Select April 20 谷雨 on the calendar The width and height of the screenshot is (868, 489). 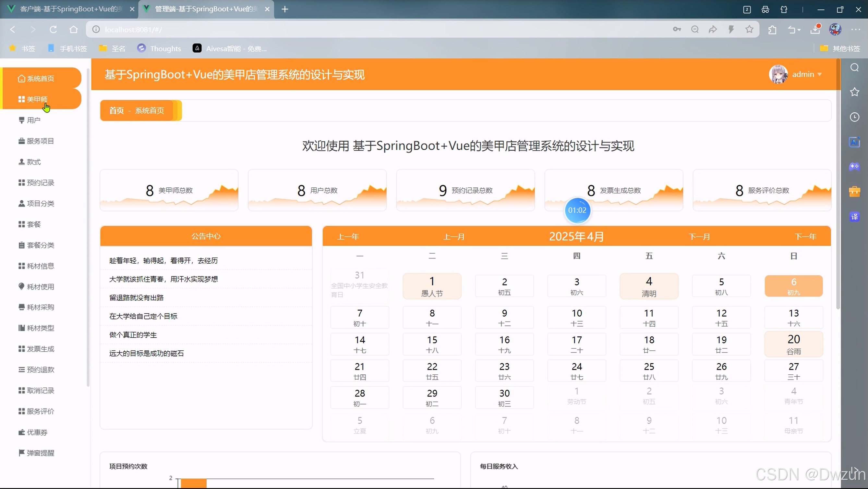tap(793, 344)
